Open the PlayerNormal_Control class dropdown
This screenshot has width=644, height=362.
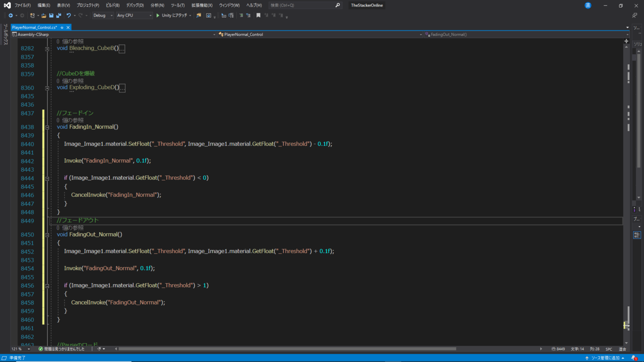[x=320, y=34]
